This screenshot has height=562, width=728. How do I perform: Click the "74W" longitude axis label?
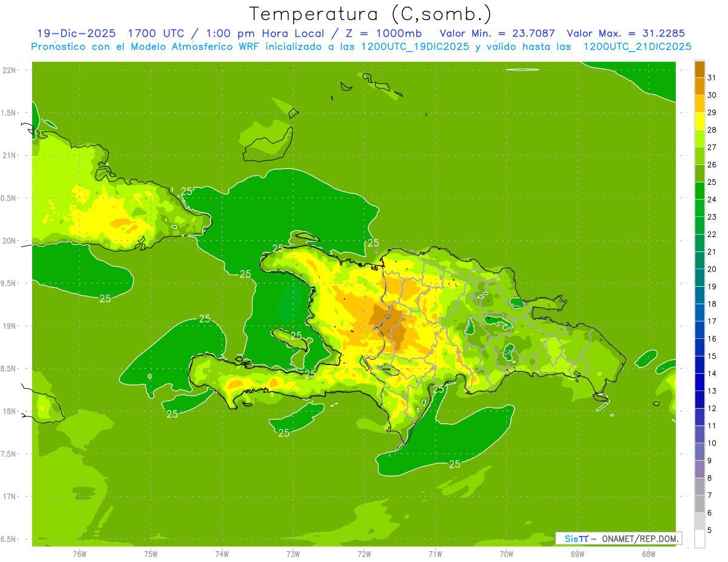pyautogui.click(x=222, y=554)
